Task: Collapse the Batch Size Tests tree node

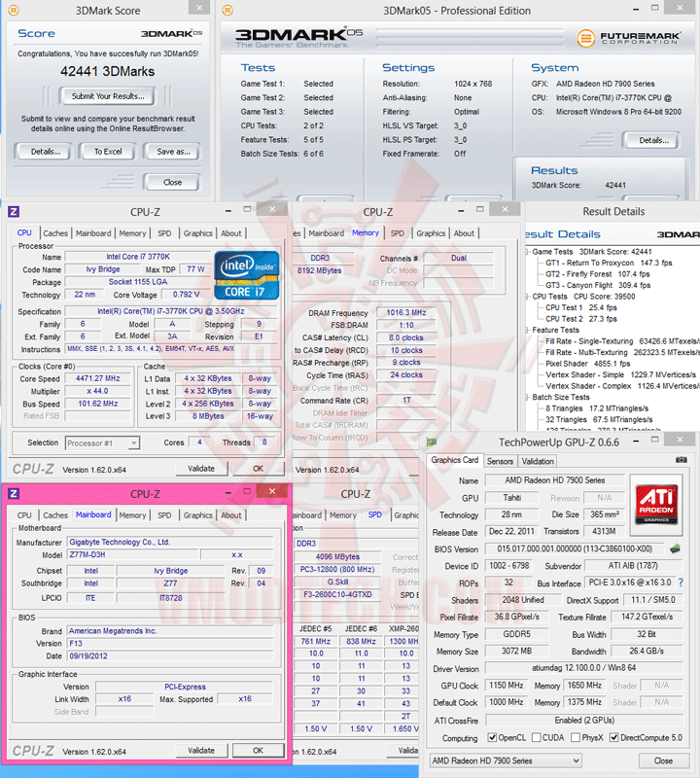Action: 527,397
